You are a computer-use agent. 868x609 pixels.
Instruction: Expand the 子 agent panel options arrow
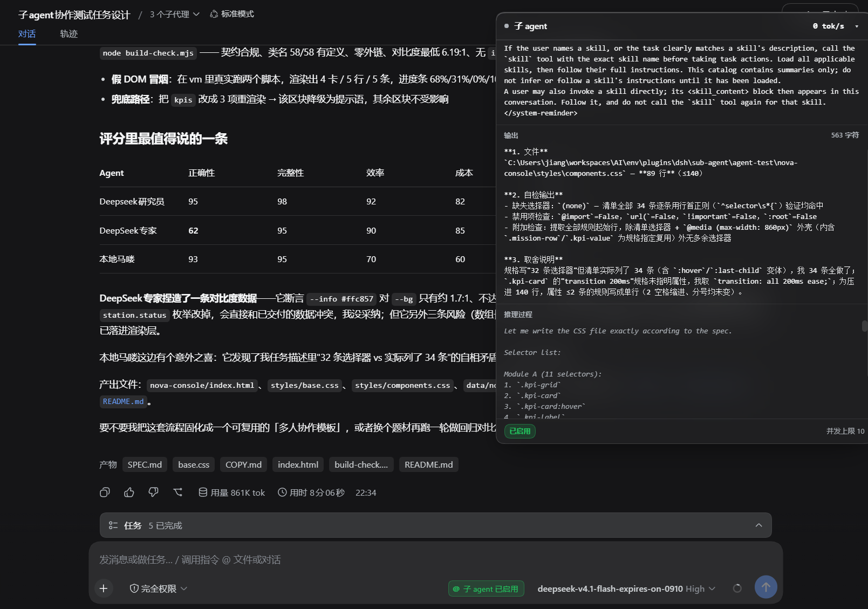(x=857, y=26)
